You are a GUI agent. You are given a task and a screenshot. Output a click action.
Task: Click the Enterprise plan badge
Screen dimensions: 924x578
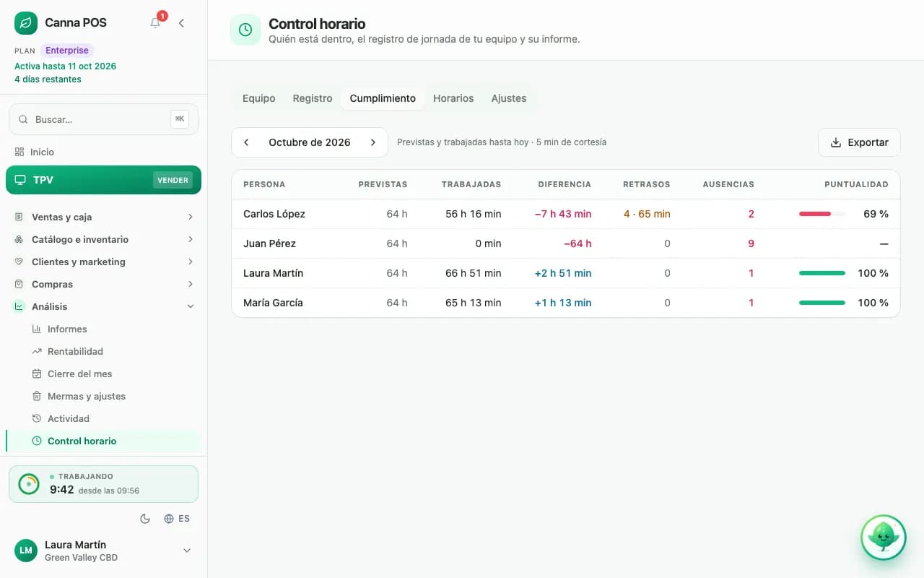click(66, 51)
